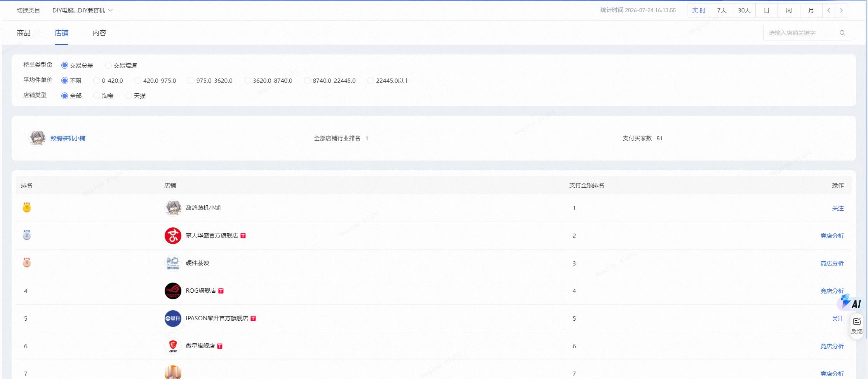Click the Tmall badge next to 京天华盛官方旗舰店
Viewport: 868px width, 379px height.
(x=243, y=236)
